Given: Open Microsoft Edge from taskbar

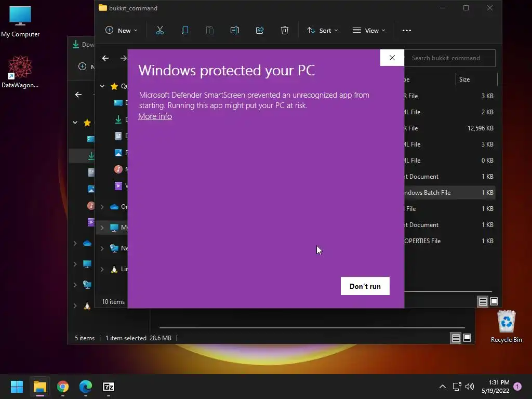Looking at the screenshot, I should pyautogui.click(x=86, y=387).
